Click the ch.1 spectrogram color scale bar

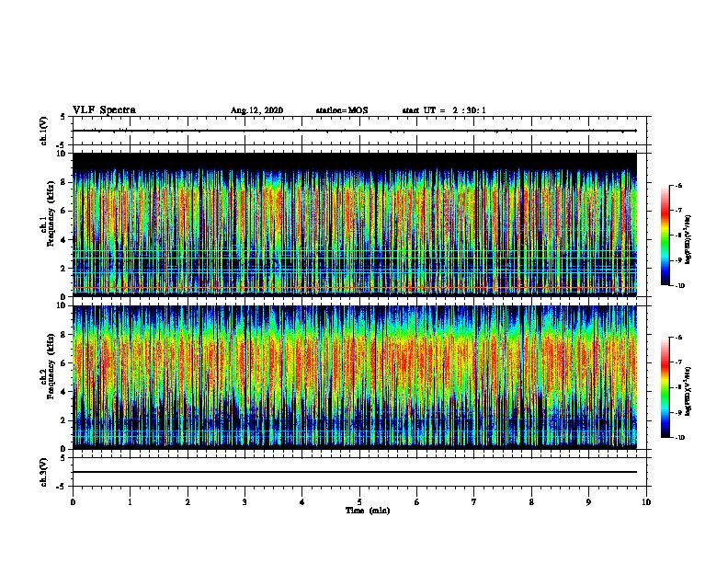coord(665,236)
